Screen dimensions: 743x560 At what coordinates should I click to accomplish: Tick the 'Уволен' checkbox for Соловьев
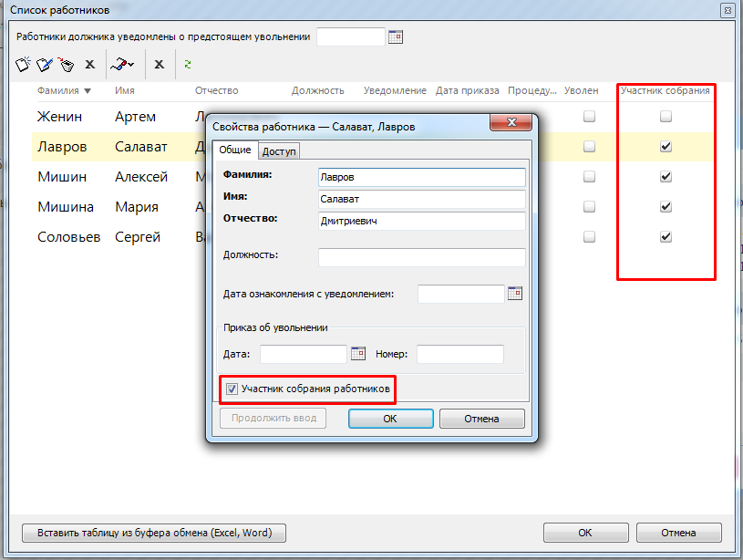point(589,237)
